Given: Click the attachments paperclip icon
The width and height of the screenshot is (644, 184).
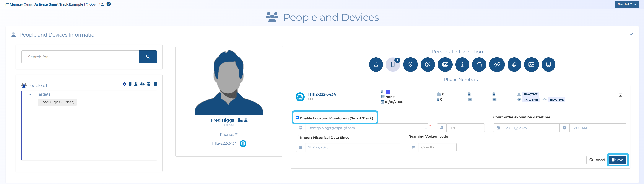Looking at the screenshot, I should tap(514, 64).
